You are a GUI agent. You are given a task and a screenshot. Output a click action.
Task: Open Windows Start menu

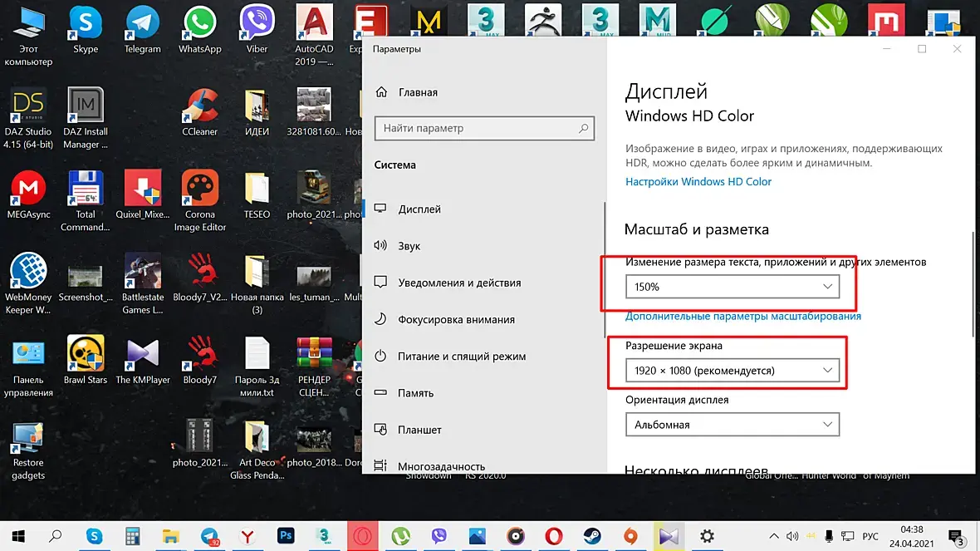18,536
